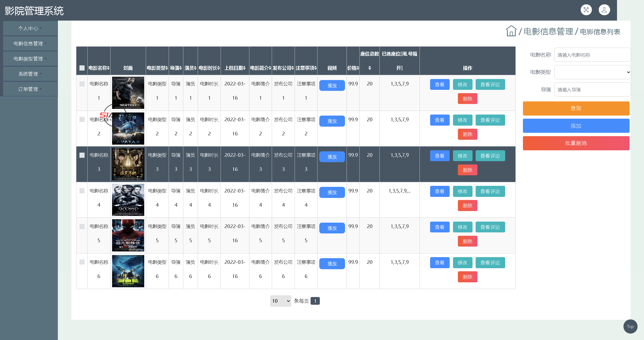Screen dimensions: 644x340
Task: Click the home icon in breadcrumb
Action: 511,31
